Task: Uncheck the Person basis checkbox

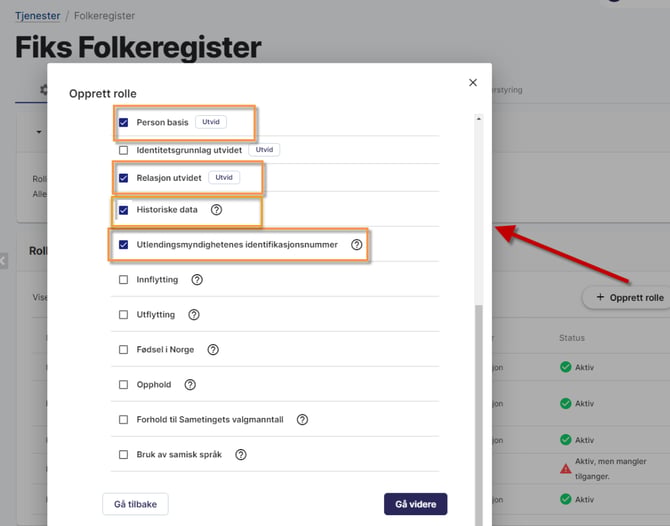Action: [x=123, y=123]
